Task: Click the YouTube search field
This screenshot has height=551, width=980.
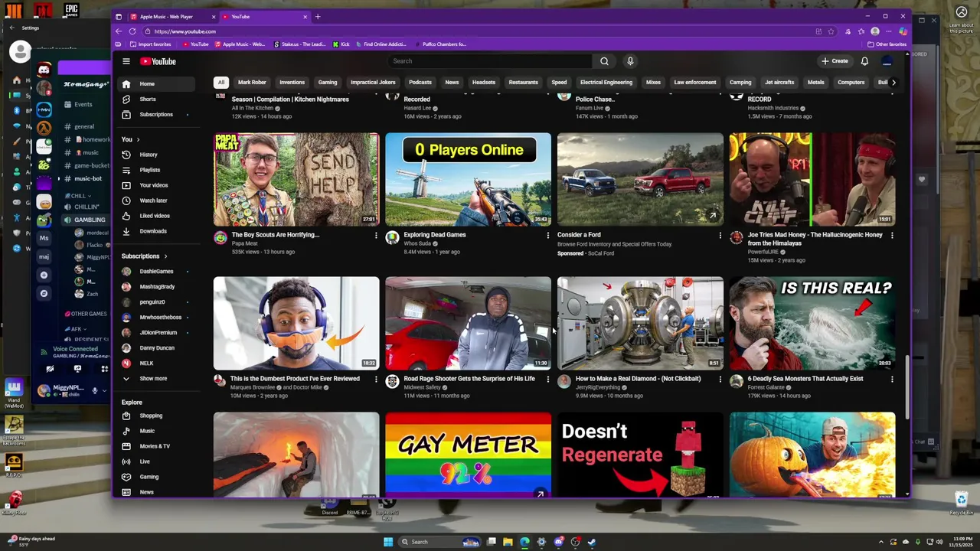Action: pos(490,61)
